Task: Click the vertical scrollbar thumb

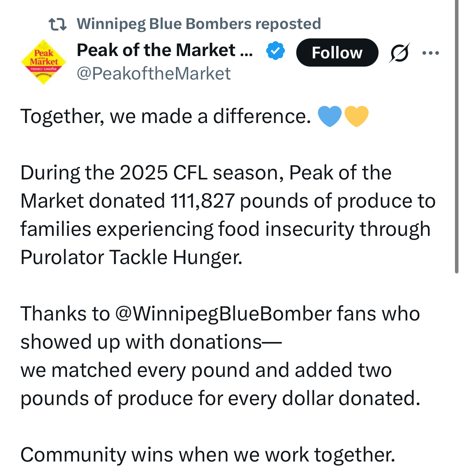Action: (457, 137)
